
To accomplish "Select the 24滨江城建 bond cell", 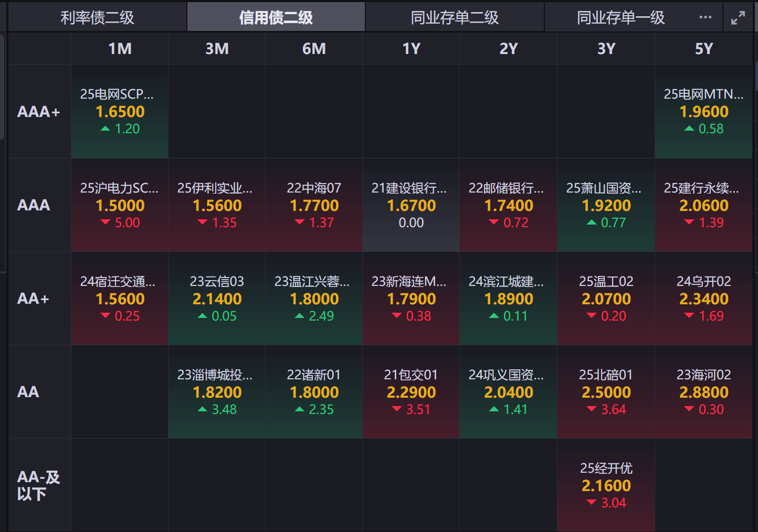I will [x=509, y=299].
